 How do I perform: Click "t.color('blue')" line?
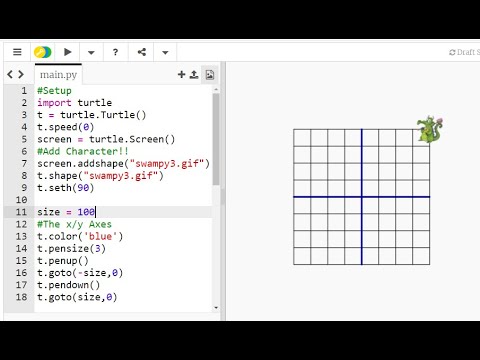[x=80, y=236]
